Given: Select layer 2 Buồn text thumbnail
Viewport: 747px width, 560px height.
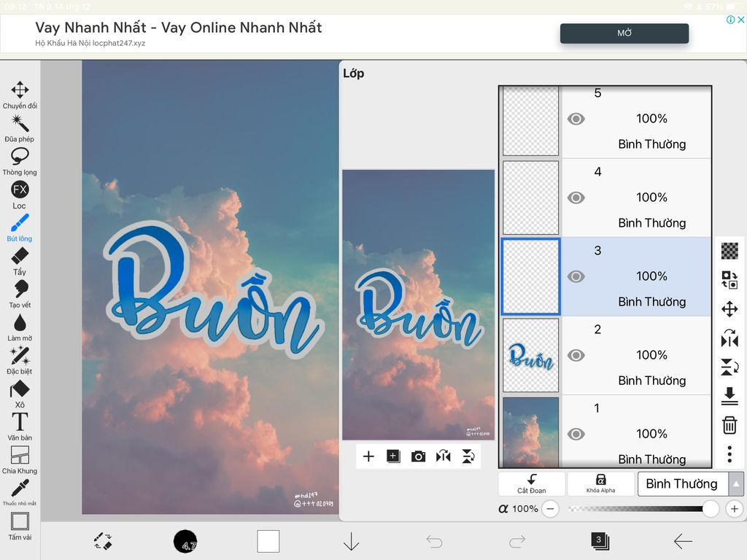Looking at the screenshot, I should click(x=530, y=355).
